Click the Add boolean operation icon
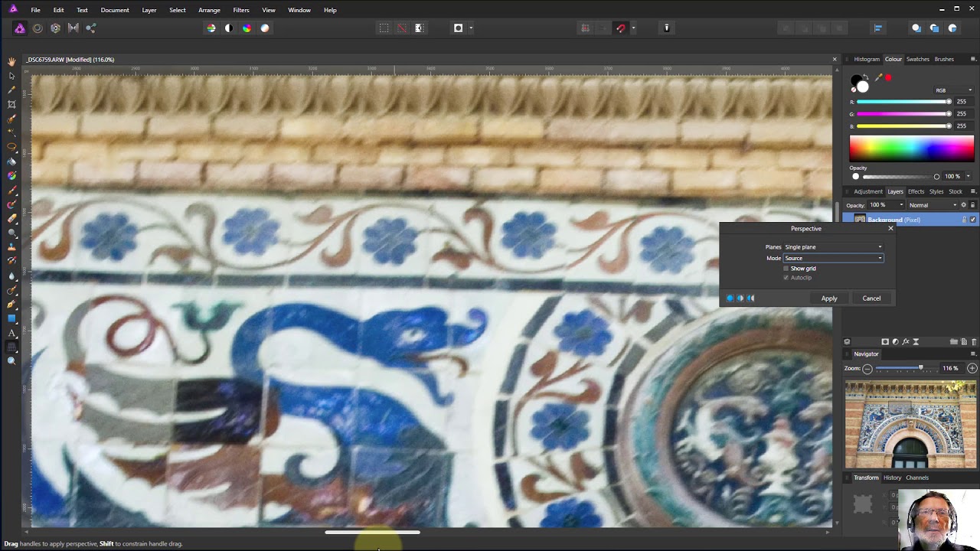Screen dimensions: 980x551 pyautogui.click(x=916, y=28)
